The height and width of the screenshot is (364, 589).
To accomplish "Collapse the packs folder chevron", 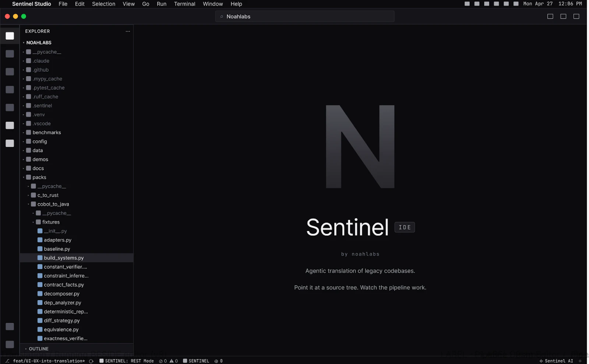I will click(24, 177).
